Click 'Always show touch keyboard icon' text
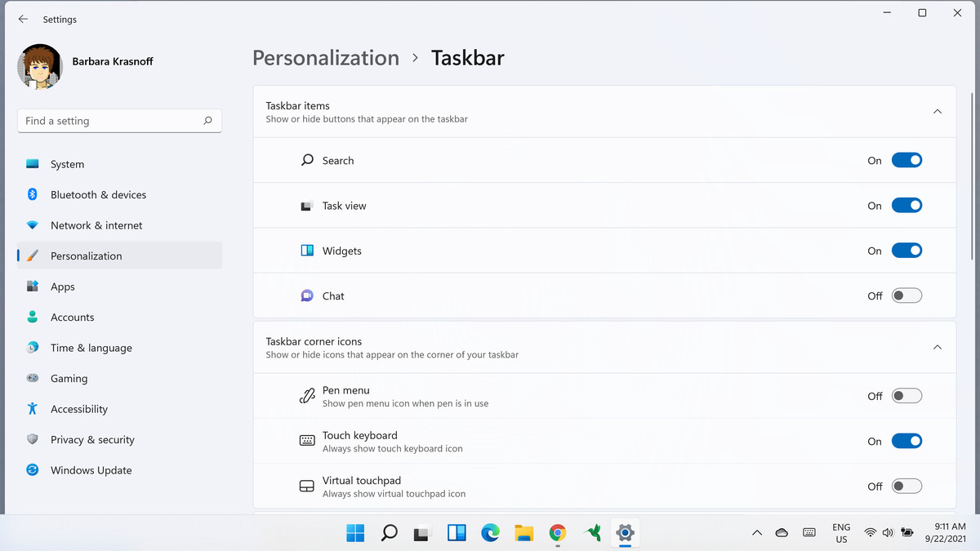This screenshot has height=551, width=980. [x=392, y=448]
